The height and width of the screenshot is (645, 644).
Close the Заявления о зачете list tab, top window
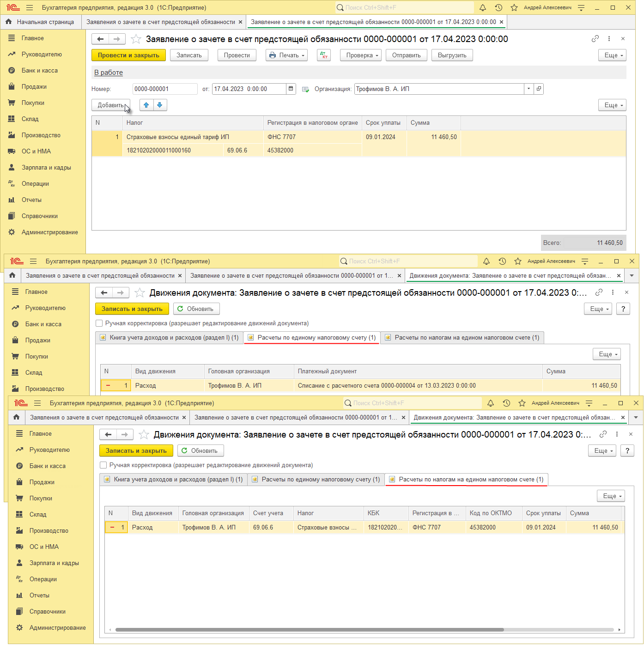(x=240, y=22)
